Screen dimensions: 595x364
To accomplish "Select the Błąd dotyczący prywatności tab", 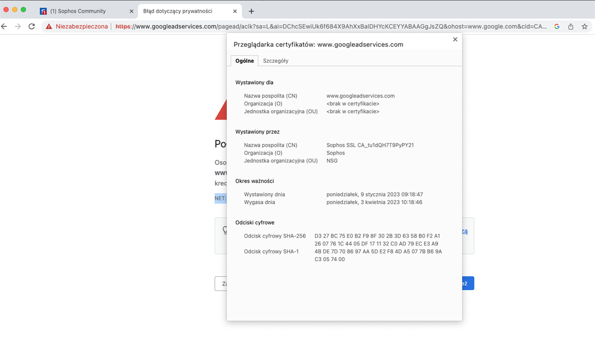I will 190,11.
